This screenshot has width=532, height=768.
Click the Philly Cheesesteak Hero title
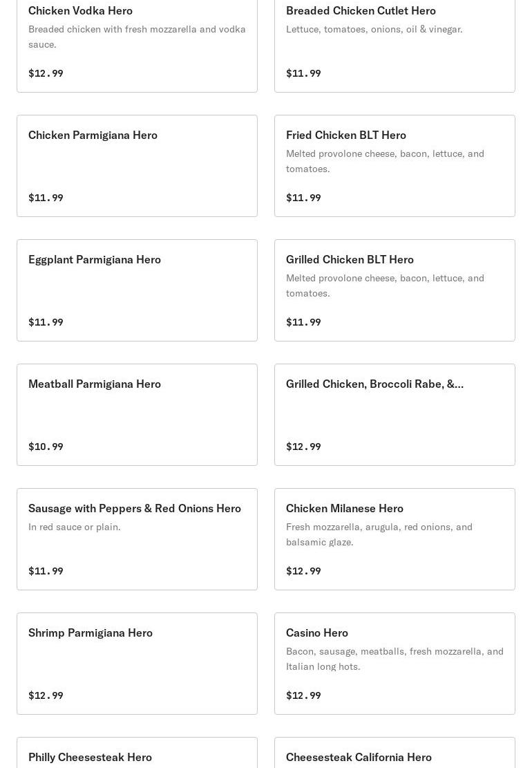(90, 757)
